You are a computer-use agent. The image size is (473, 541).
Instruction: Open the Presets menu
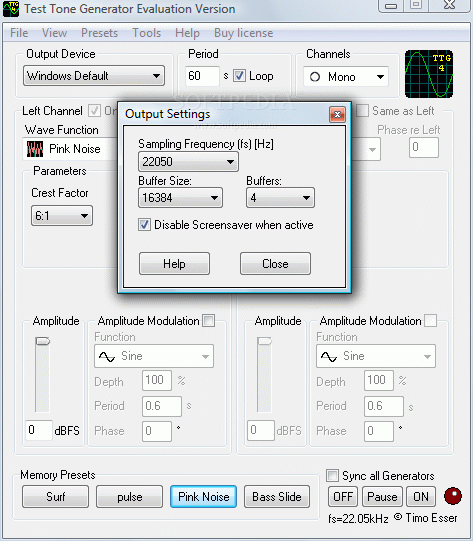(x=99, y=33)
